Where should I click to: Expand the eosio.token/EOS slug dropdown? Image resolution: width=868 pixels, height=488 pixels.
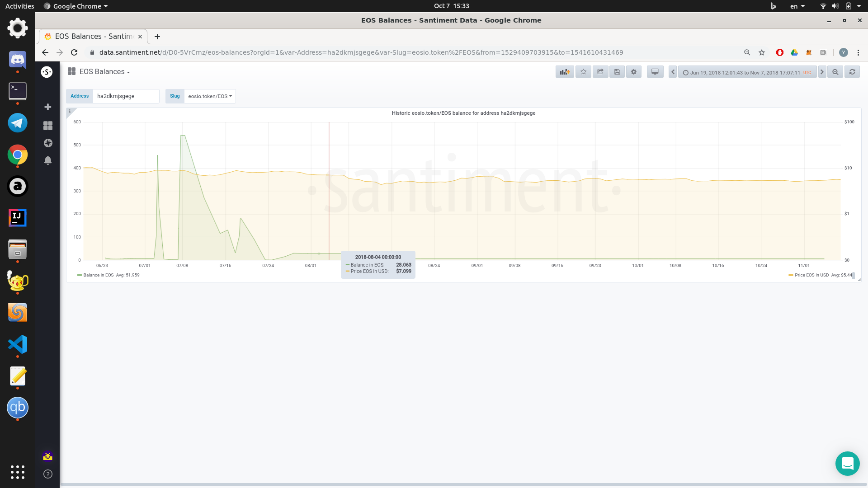(209, 96)
